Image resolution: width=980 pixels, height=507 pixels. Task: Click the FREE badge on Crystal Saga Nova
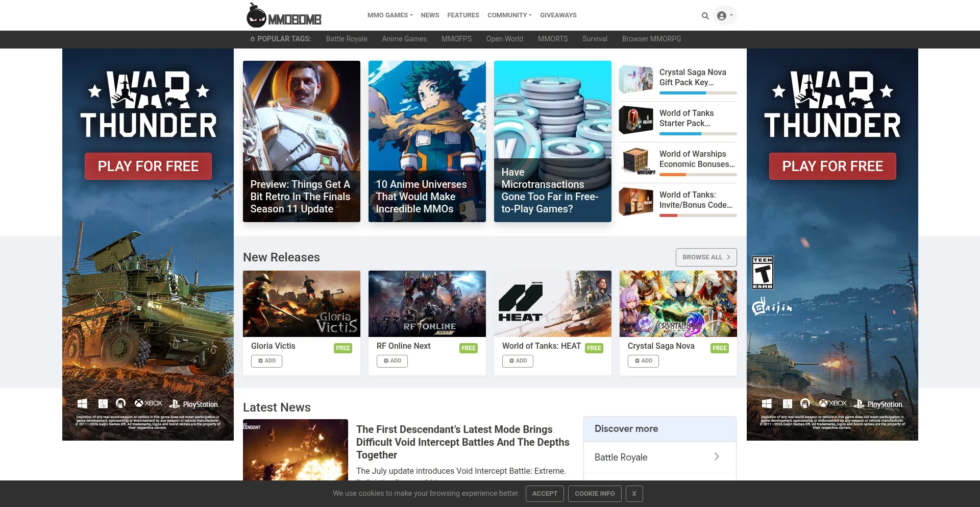click(x=720, y=348)
